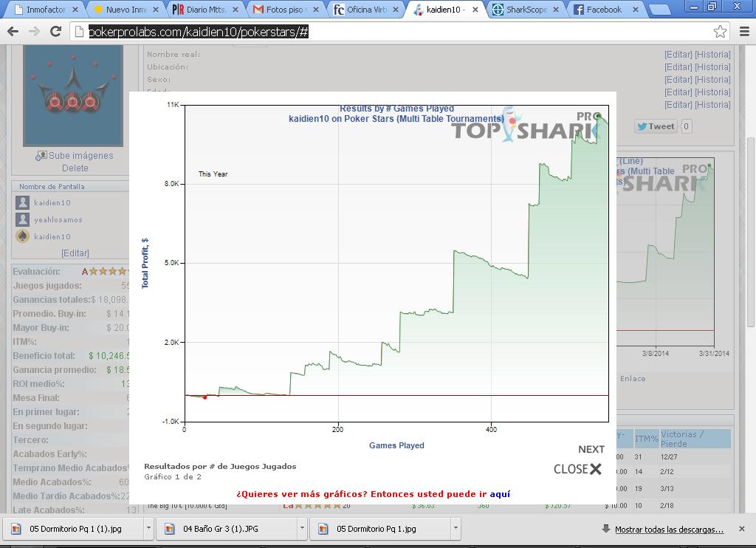Select the yeahlosamos screen name icon

point(22,219)
